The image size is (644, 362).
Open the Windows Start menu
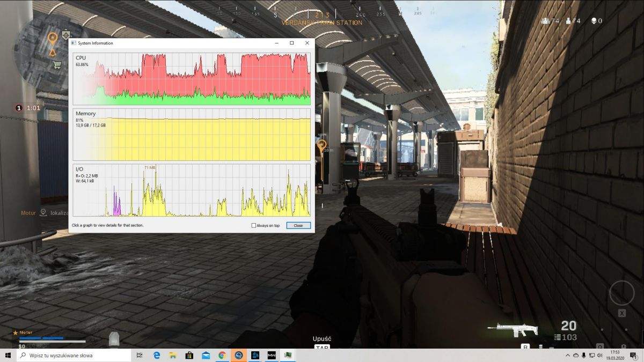coord(8,355)
